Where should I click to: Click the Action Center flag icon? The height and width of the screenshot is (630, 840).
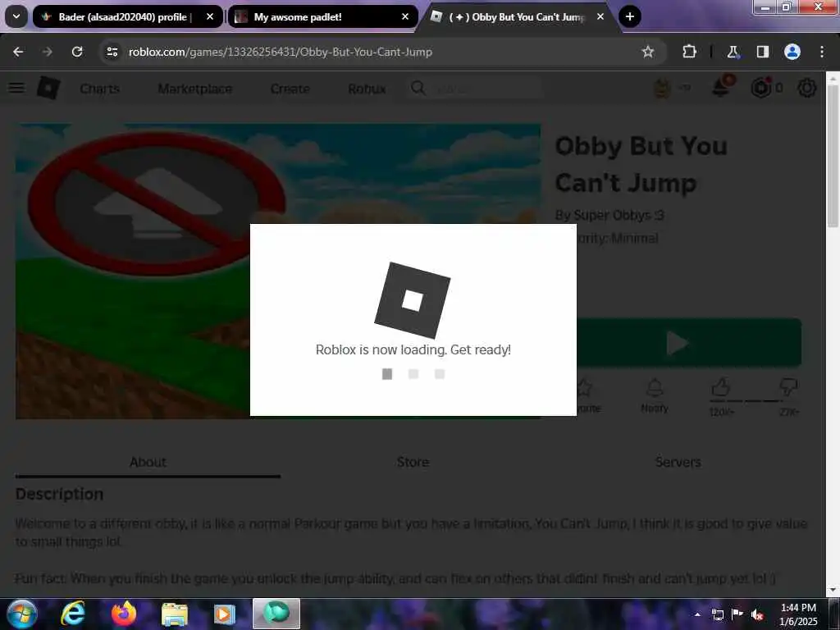click(737, 614)
